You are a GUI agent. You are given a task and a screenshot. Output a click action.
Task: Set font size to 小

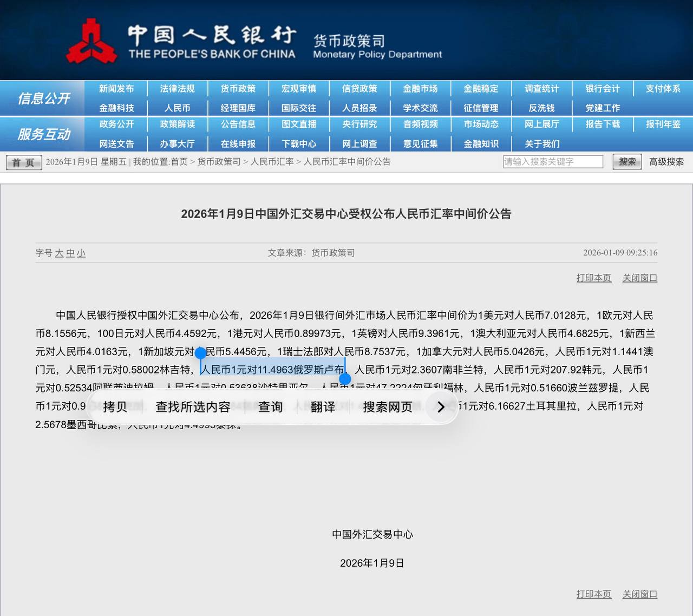[81, 253]
